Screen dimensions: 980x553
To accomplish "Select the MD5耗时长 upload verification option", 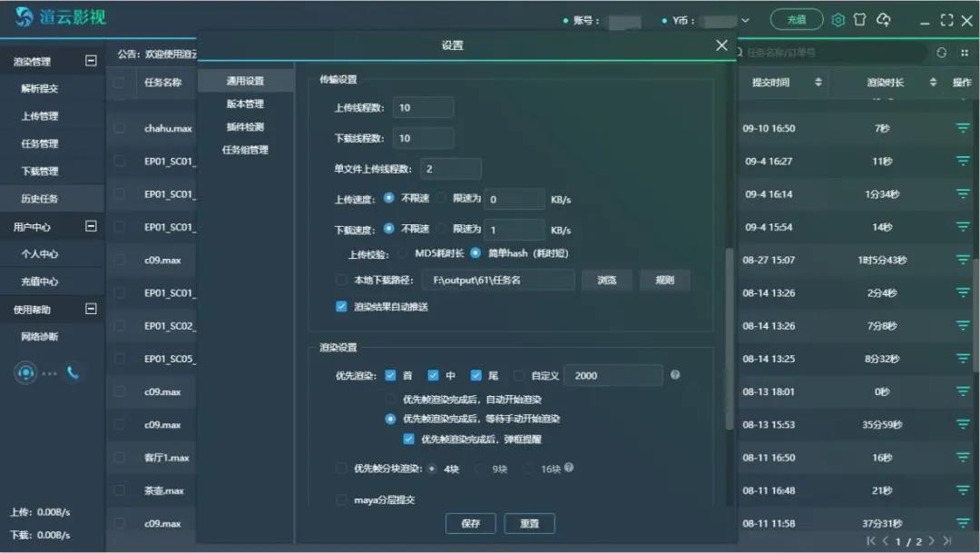I will [402, 253].
